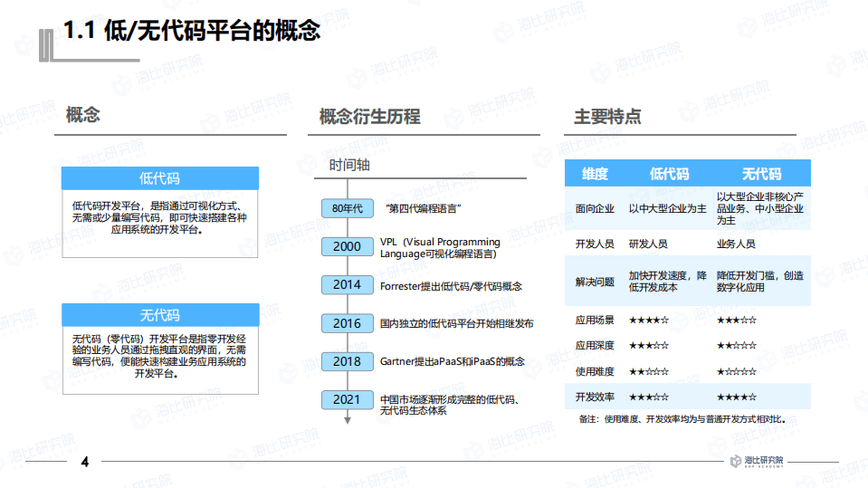Click 低代码 star rating in 应用深度 row
The height and width of the screenshot is (488, 868).
tap(649, 345)
